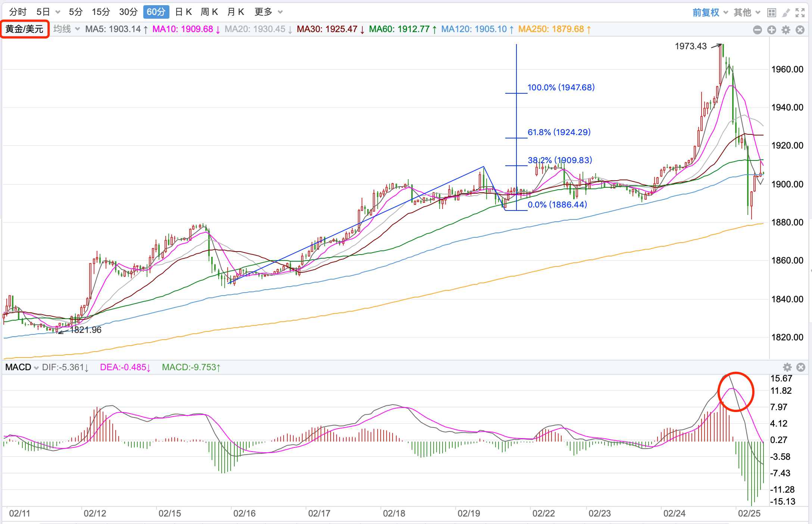Select the 38.2% (1909.83) Fibonacci label
812x524 pixels.
[560, 160]
